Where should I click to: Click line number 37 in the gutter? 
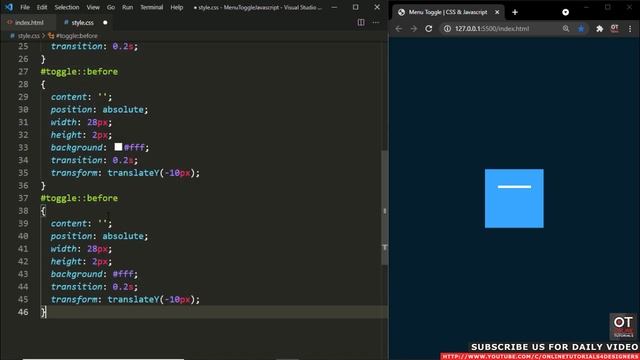pos(23,198)
